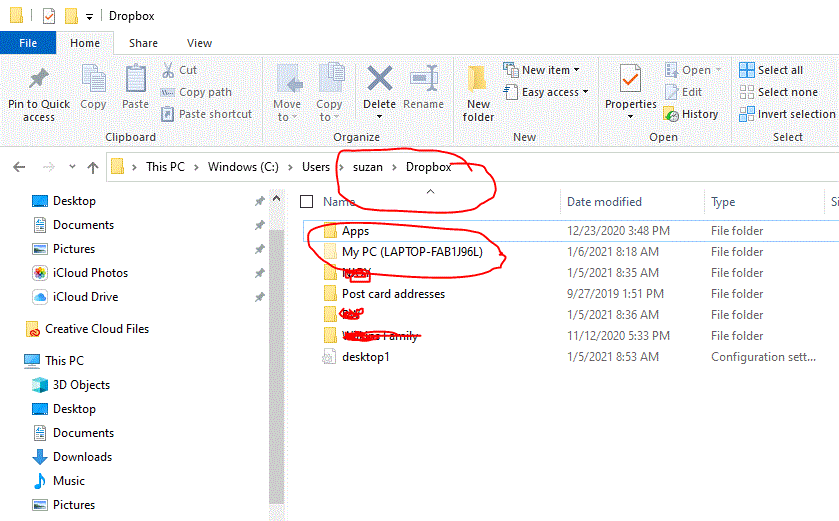The height and width of the screenshot is (521, 839).
Task: Click the History icon
Action: point(671,114)
